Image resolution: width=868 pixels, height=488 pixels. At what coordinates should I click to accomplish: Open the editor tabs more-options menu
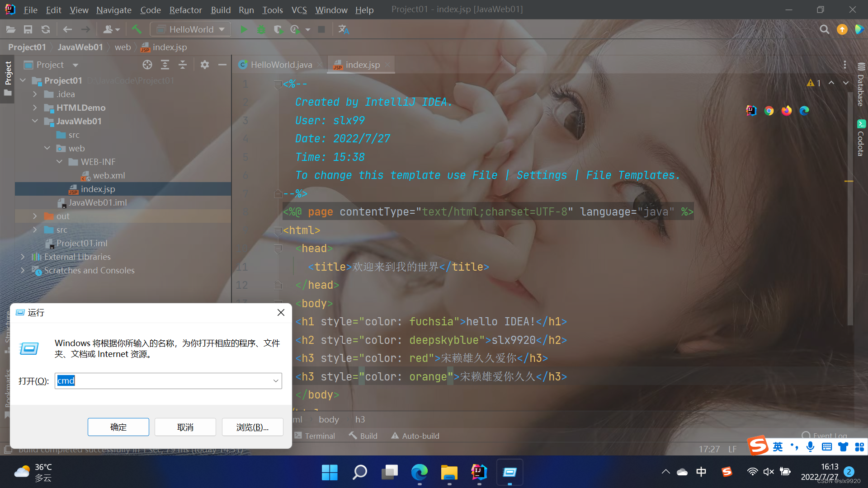tap(844, 65)
